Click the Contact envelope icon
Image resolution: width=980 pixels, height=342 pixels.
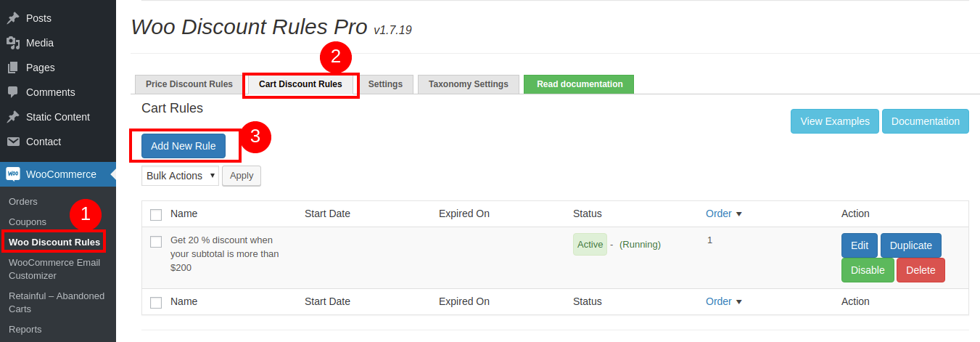pyautogui.click(x=13, y=142)
